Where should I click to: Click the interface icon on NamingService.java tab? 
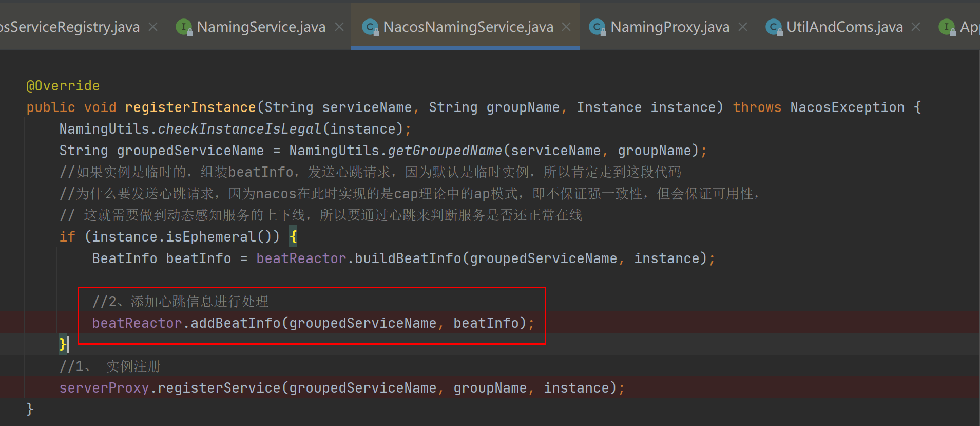click(x=184, y=27)
